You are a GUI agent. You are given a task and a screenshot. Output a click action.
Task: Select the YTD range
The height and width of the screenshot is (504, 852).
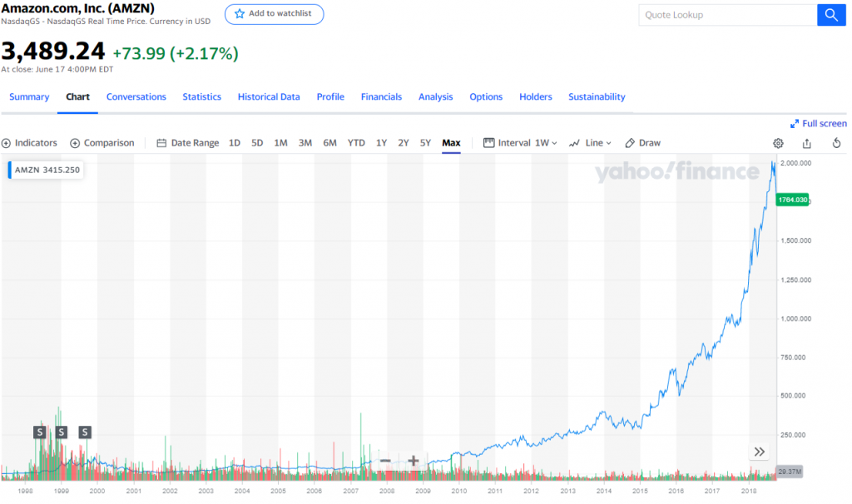click(x=356, y=143)
